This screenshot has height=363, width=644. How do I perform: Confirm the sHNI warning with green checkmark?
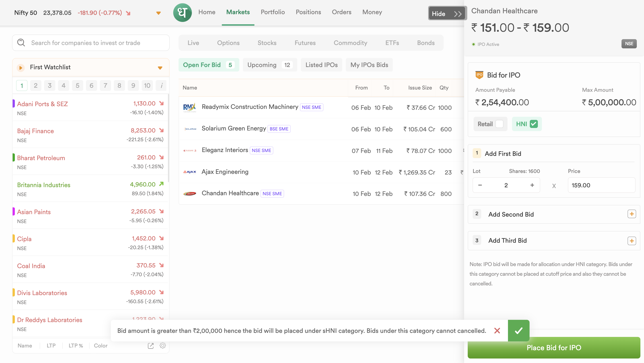click(x=519, y=330)
